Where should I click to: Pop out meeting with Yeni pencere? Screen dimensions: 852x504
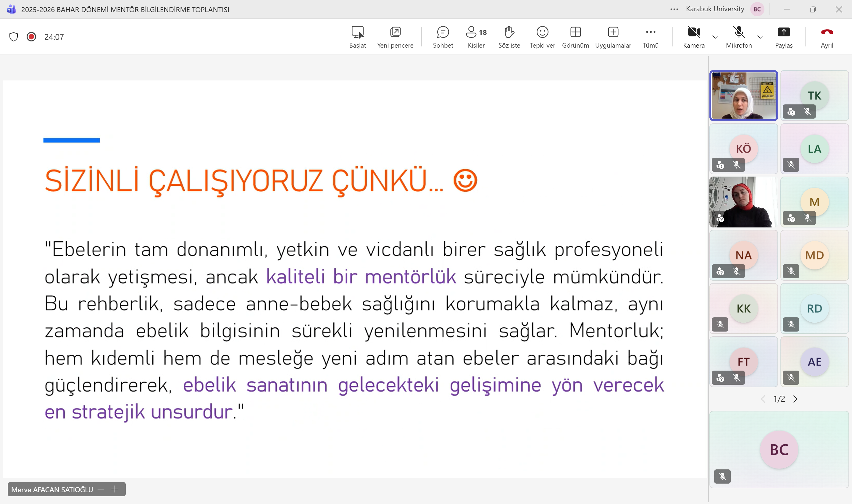coord(395,36)
